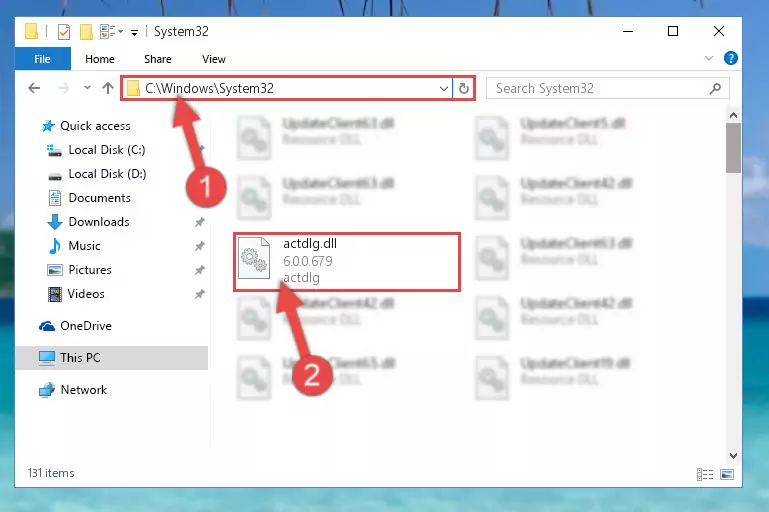Open the recent locations dropdown arrow
This screenshot has width=769, height=512.
[87, 88]
